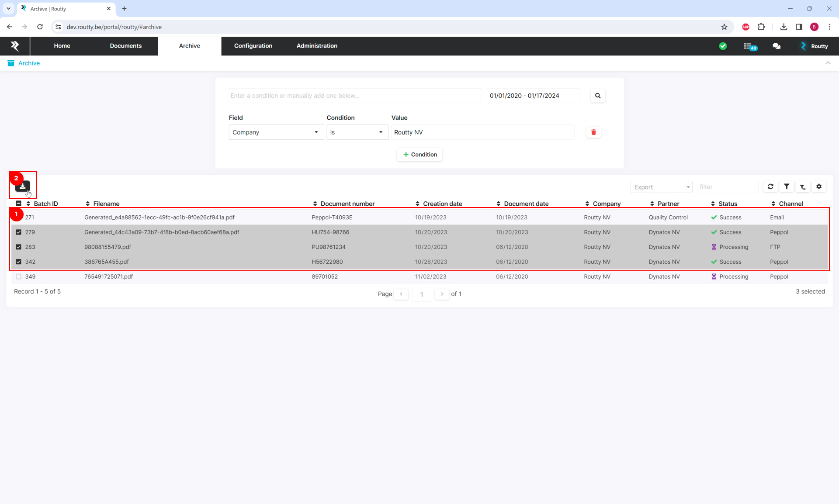The height and width of the screenshot is (504, 839).
Task: Sort by Creation date column header
Action: [x=442, y=204]
